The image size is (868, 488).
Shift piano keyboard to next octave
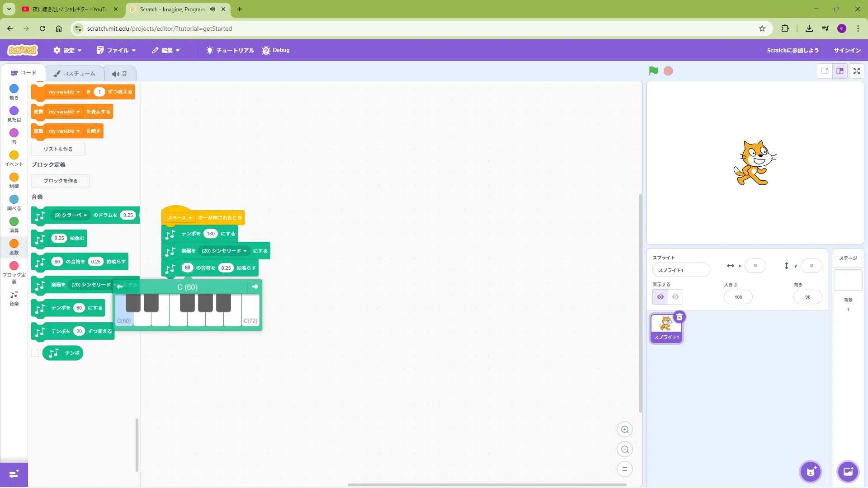pyautogui.click(x=255, y=286)
